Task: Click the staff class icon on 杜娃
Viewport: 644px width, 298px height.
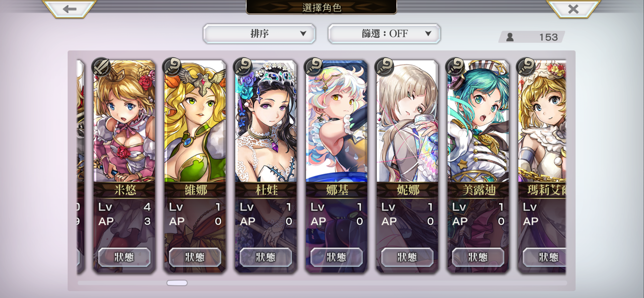Action: point(243,67)
